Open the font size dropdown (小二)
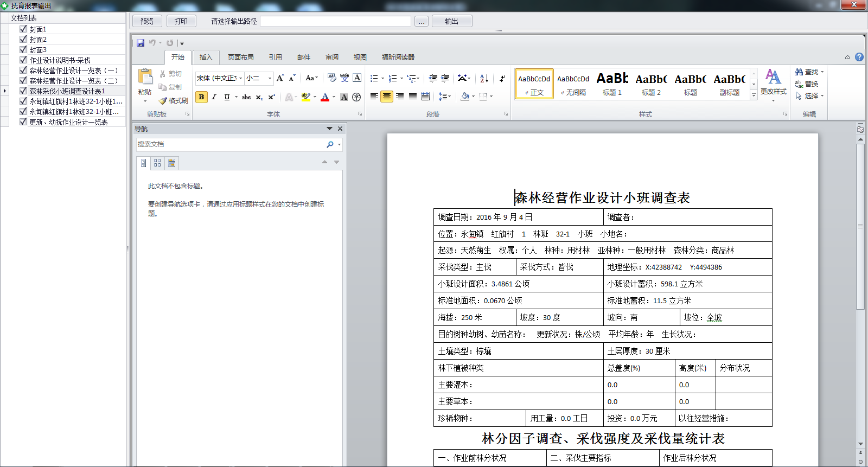Screen dimensions: 868x467 [270, 78]
